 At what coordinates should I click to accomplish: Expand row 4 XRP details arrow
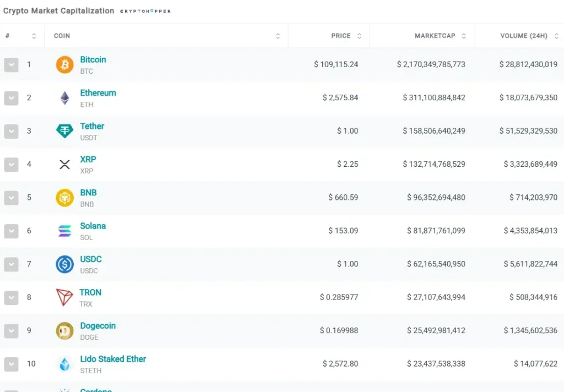point(11,165)
